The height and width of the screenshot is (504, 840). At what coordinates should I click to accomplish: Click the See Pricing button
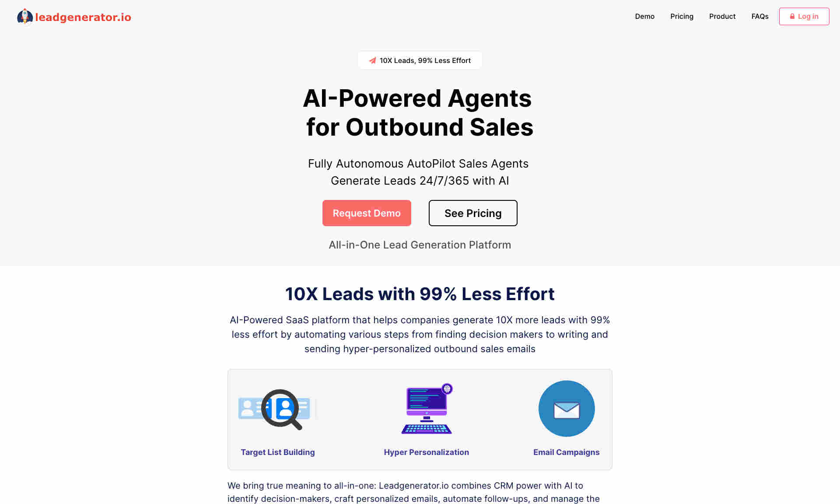[473, 213]
